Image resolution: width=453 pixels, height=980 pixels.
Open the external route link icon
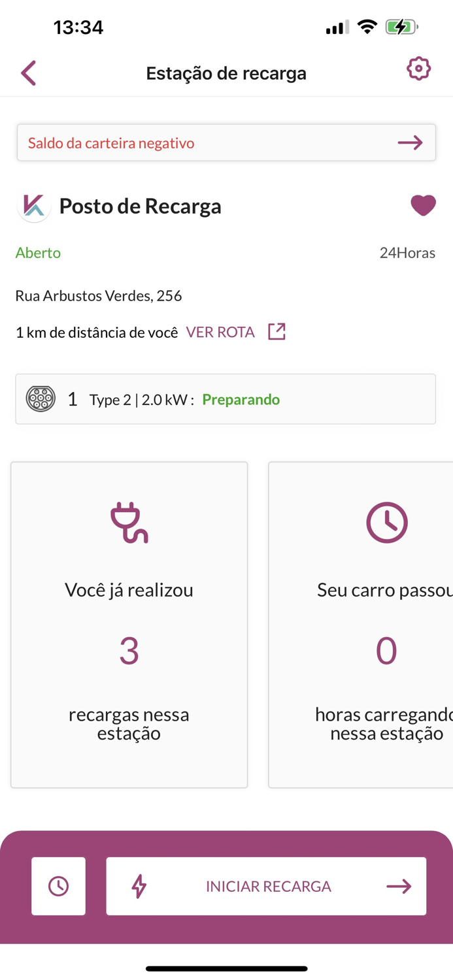pyautogui.click(x=277, y=332)
